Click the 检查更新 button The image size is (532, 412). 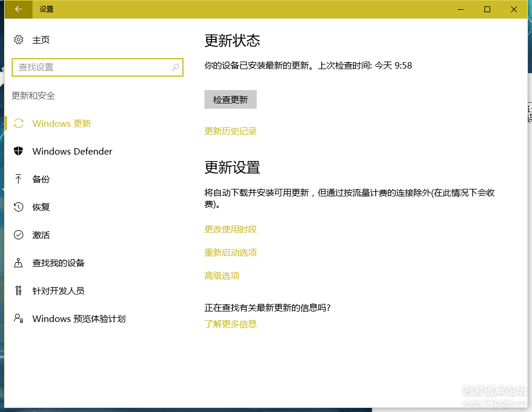click(x=231, y=99)
